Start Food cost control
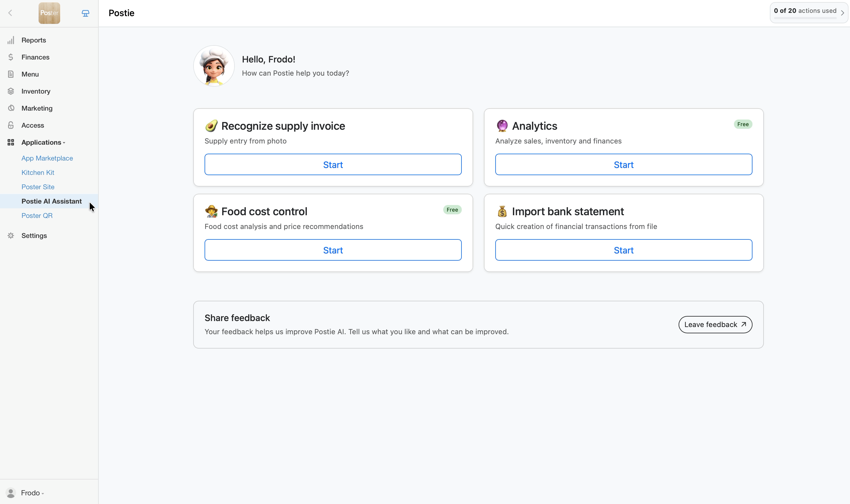 coord(333,250)
